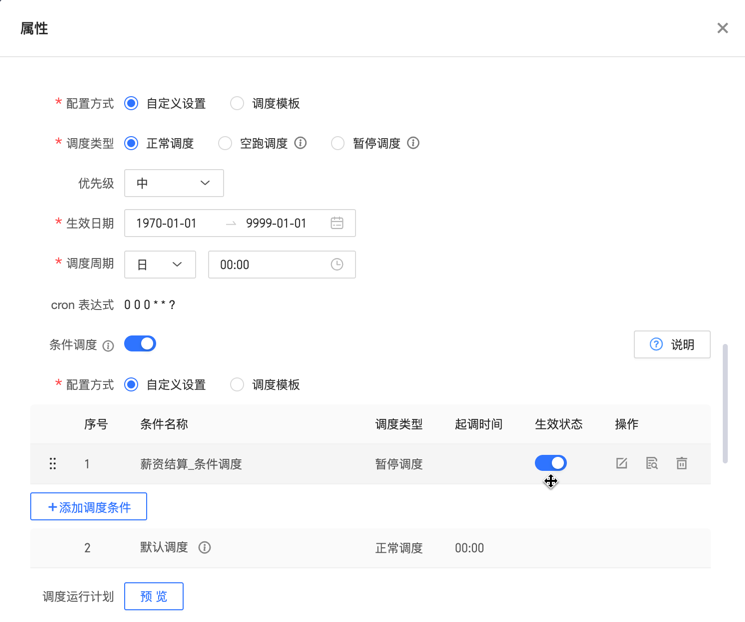Show info for 默认调度
This screenshot has height=622, width=745.
pyautogui.click(x=205, y=547)
